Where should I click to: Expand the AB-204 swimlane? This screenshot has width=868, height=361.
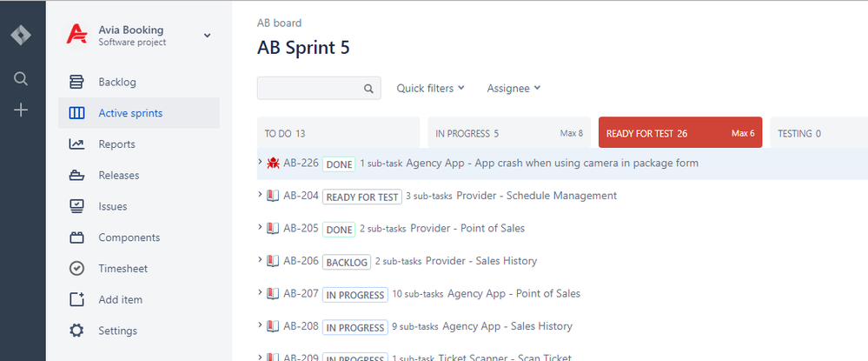[260, 194]
